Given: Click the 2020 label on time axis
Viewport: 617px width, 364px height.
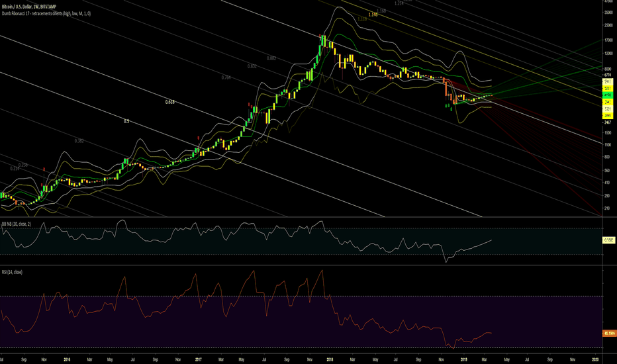Looking at the screenshot, I should coord(595,359).
